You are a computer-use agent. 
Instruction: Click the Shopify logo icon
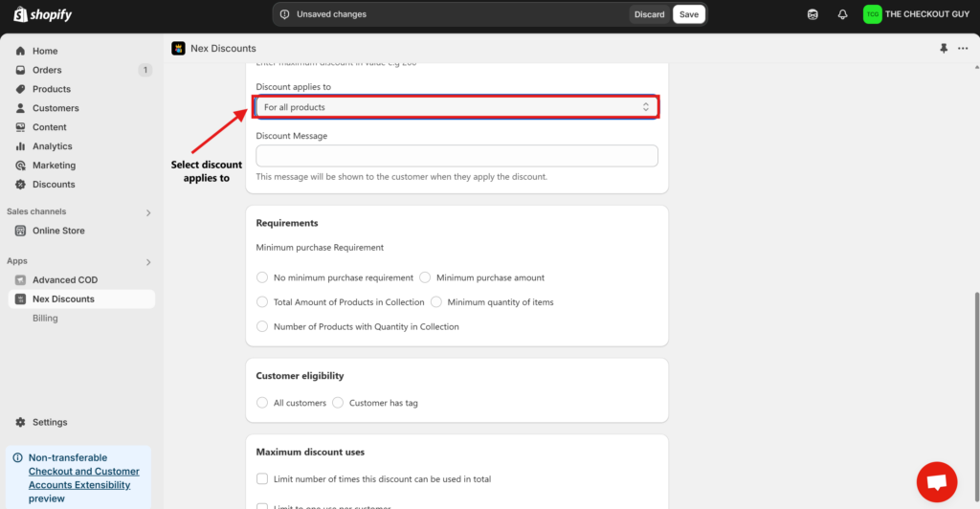[x=20, y=14]
